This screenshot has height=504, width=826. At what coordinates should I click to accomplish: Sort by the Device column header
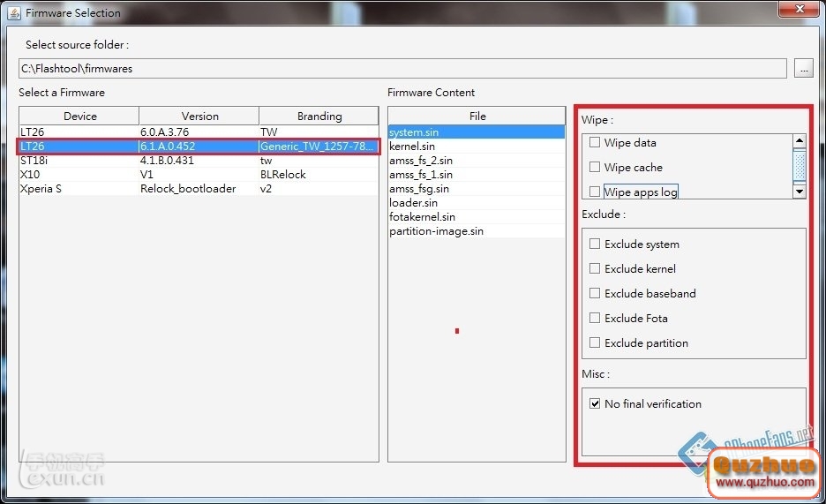[79, 116]
